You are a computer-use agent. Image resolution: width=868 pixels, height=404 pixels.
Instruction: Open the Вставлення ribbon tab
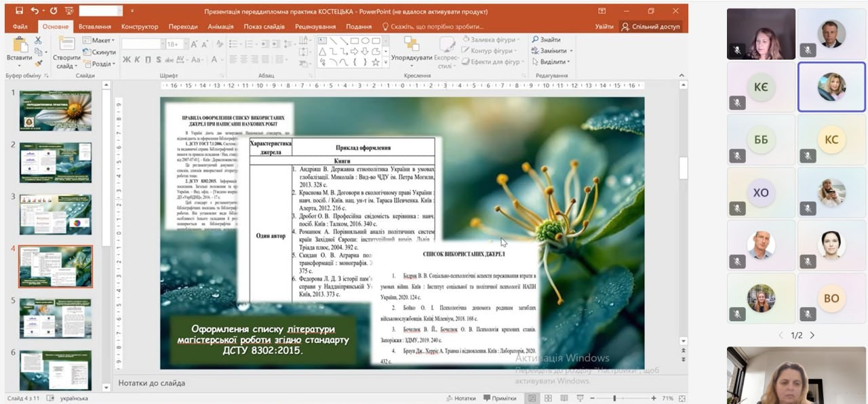click(x=94, y=26)
